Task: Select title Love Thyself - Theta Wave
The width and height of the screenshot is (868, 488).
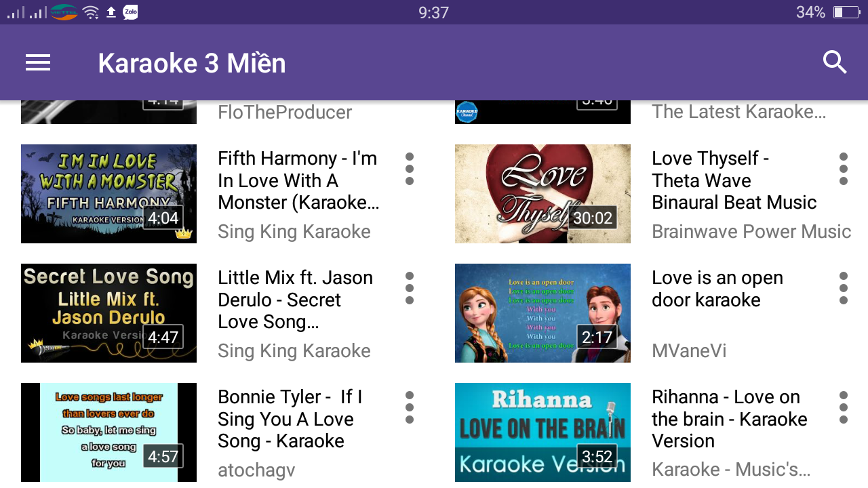Action: click(734, 180)
